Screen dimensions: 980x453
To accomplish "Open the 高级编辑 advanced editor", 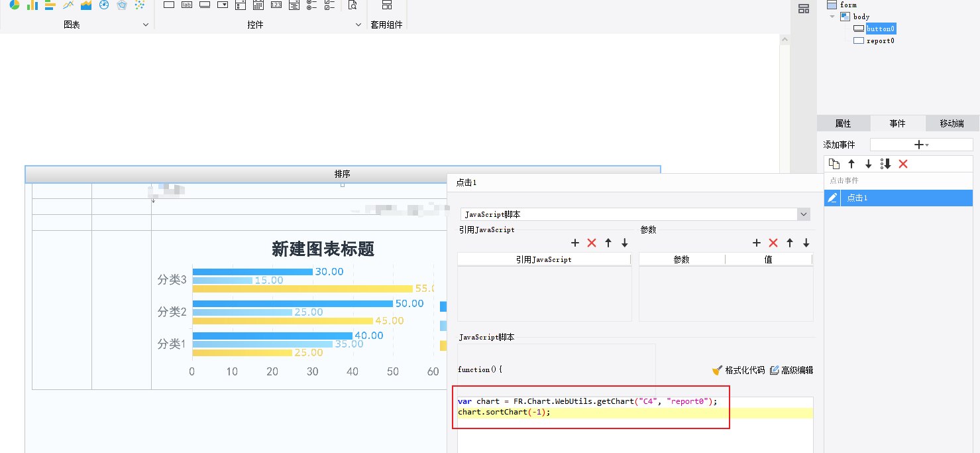I will [792, 370].
